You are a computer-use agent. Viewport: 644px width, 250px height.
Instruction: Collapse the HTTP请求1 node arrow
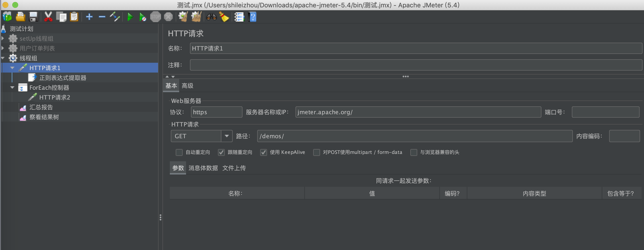coord(12,68)
